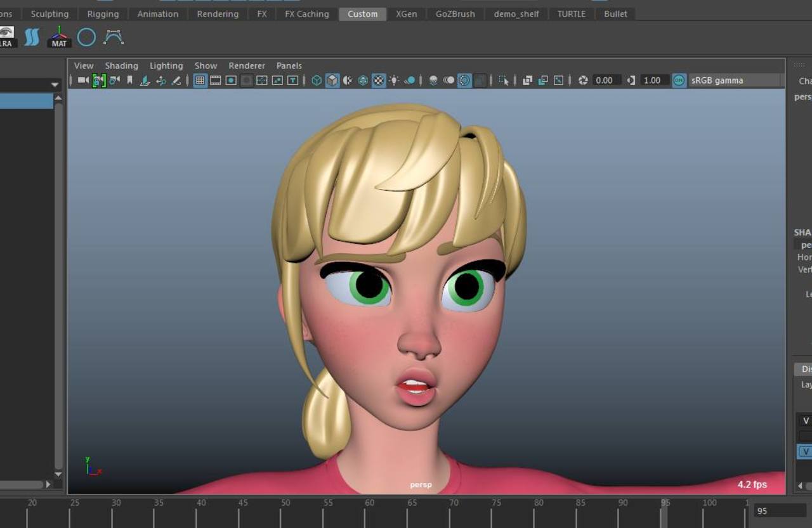812x528 pixels.
Task: Select the Select Camera icon in viewport toolbar
Action: (82, 80)
